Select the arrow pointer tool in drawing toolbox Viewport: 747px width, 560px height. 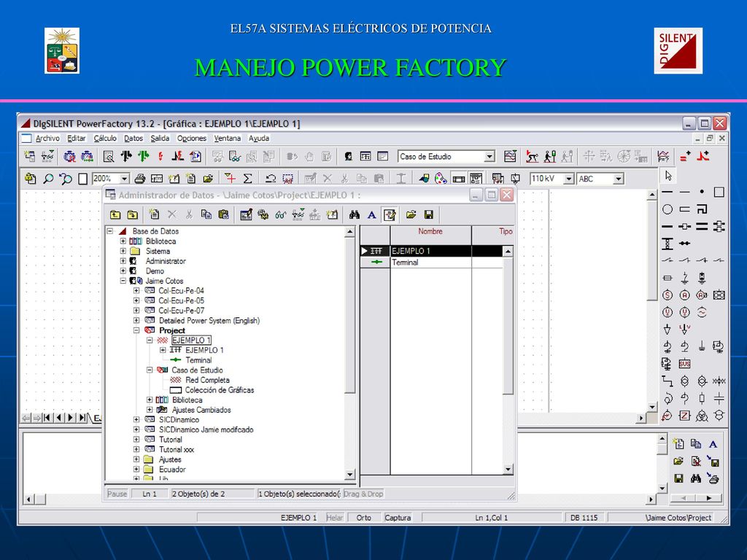pos(668,176)
